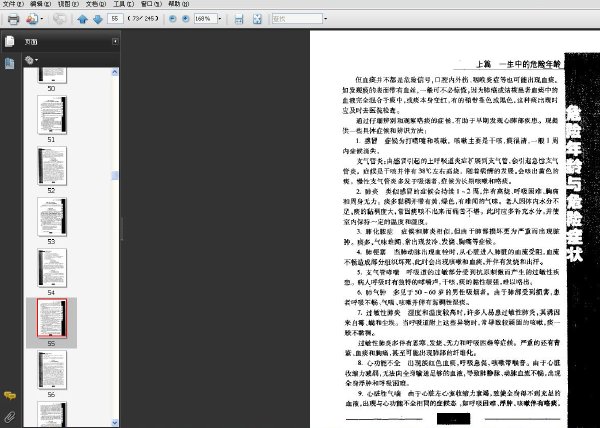Click the comments panel speech-bubble icon
Screen dimensions: 600x428
[10, 395]
